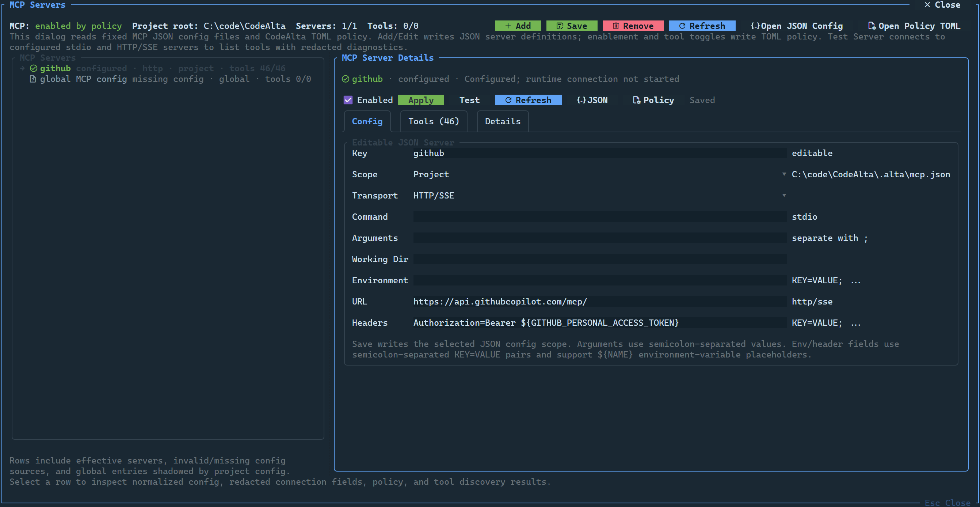
Task: Click the github green check status icon in list
Action: pos(34,68)
